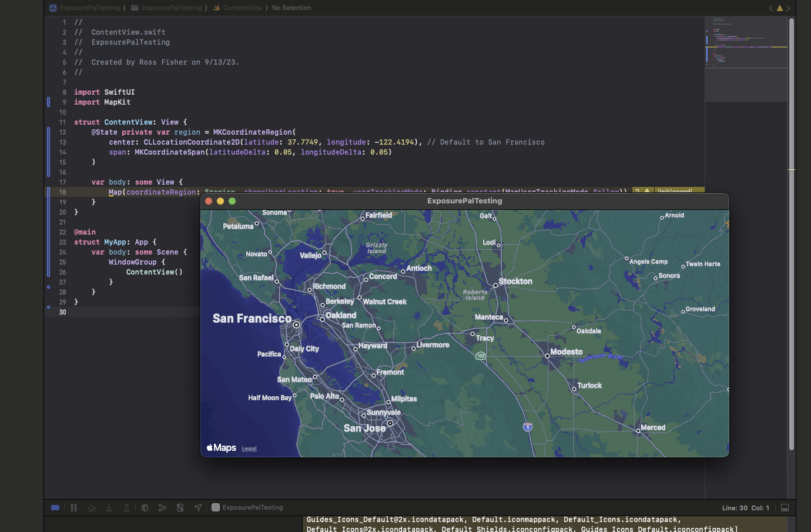This screenshot has width=811, height=532.
Task: Click the 'import SwiftUI' code line
Action: (105, 92)
